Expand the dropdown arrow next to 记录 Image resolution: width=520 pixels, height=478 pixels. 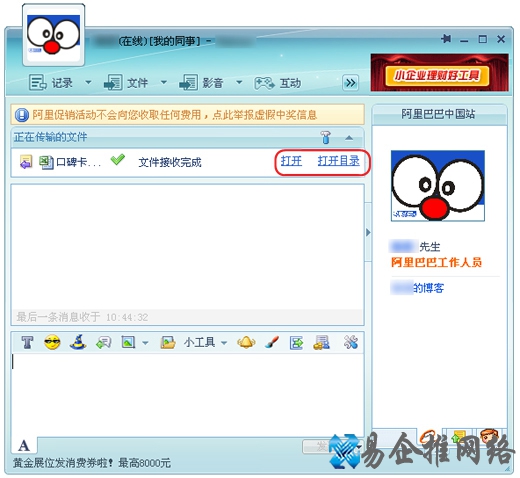(x=88, y=82)
